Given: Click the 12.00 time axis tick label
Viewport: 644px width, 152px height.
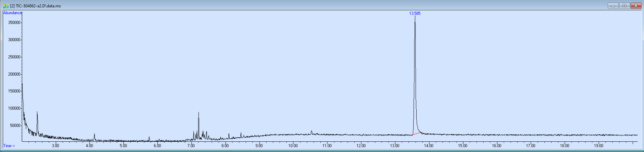Looking at the screenshot, I should 361,146.
